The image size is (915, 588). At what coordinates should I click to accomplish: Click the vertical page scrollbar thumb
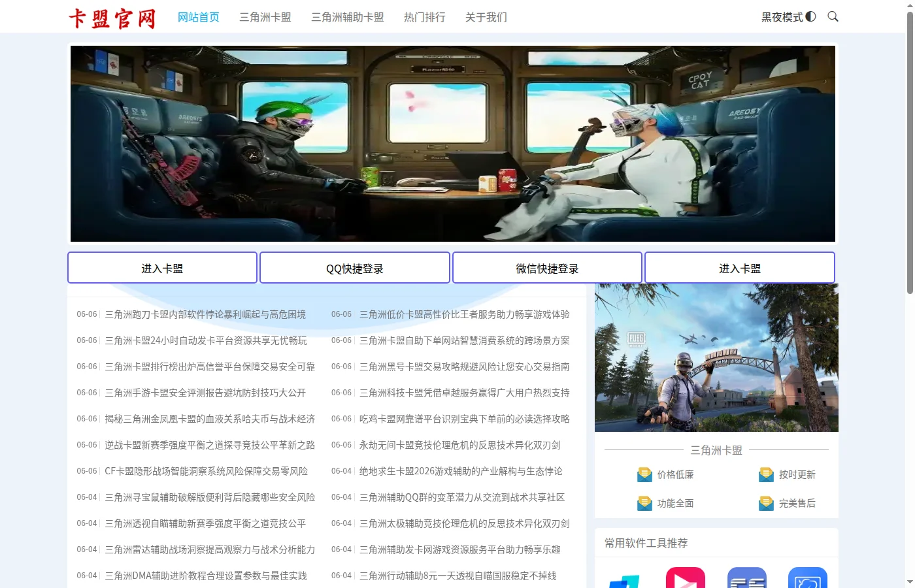tap(910, 152)
